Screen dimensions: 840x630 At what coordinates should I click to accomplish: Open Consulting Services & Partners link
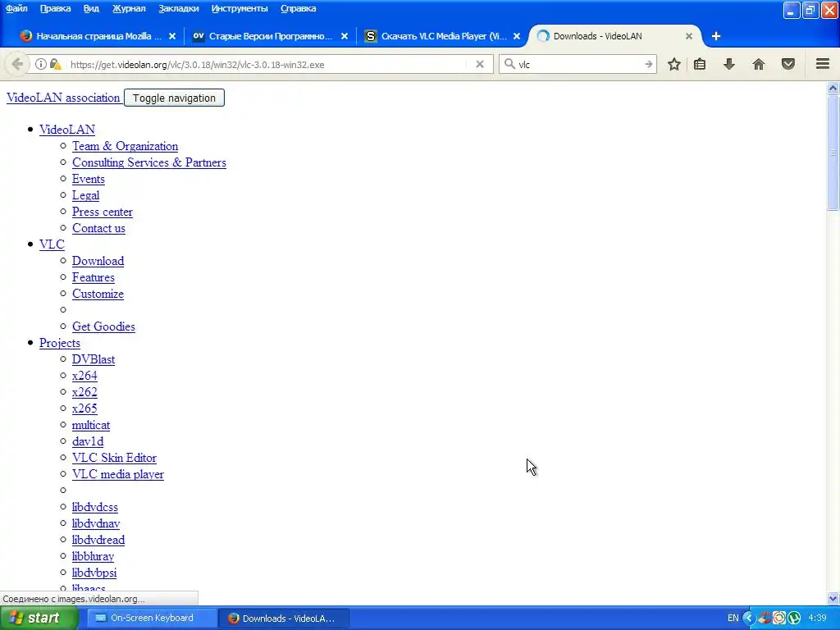(x=149, y=163)
